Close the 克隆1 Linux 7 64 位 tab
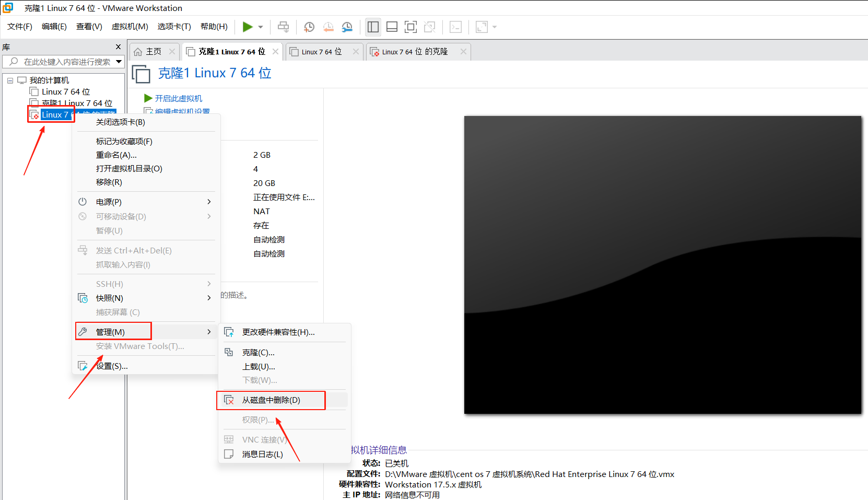Viewport: 868px width, 500px height. (275, 52)
